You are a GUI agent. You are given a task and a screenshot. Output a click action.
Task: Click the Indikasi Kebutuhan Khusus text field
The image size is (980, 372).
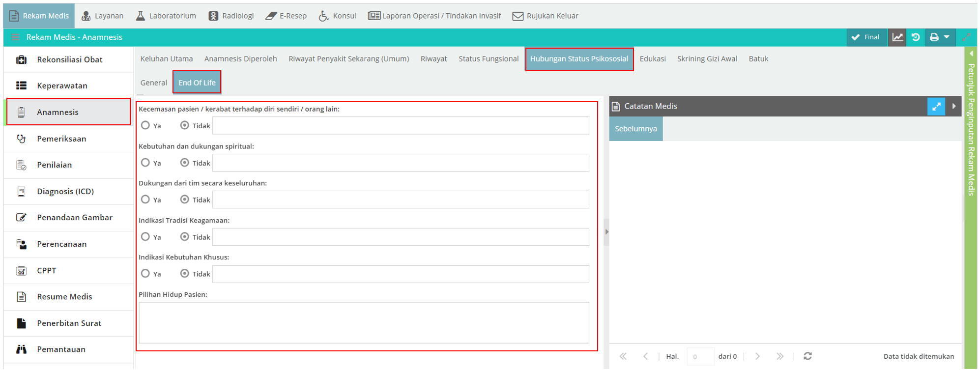(x=401, y=274)
